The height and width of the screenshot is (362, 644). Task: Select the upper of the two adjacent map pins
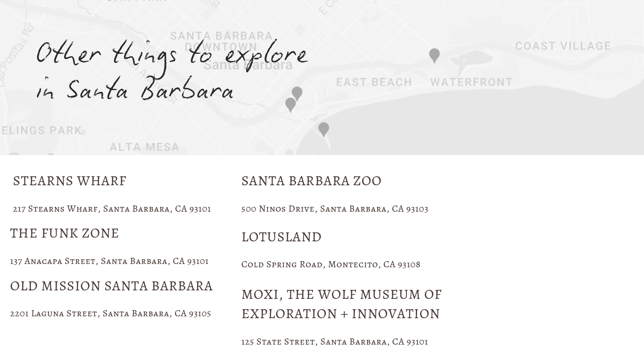coord(297,93)
